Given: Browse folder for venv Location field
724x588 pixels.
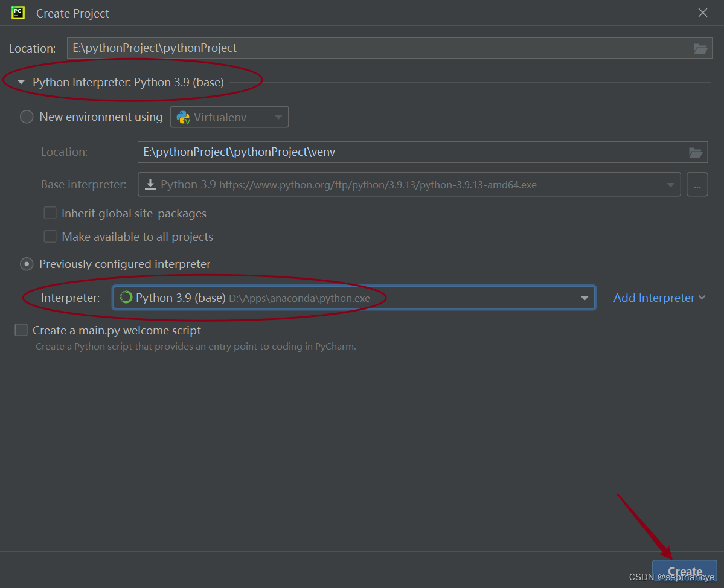Looking at the screenshot, I should (696, 152).
